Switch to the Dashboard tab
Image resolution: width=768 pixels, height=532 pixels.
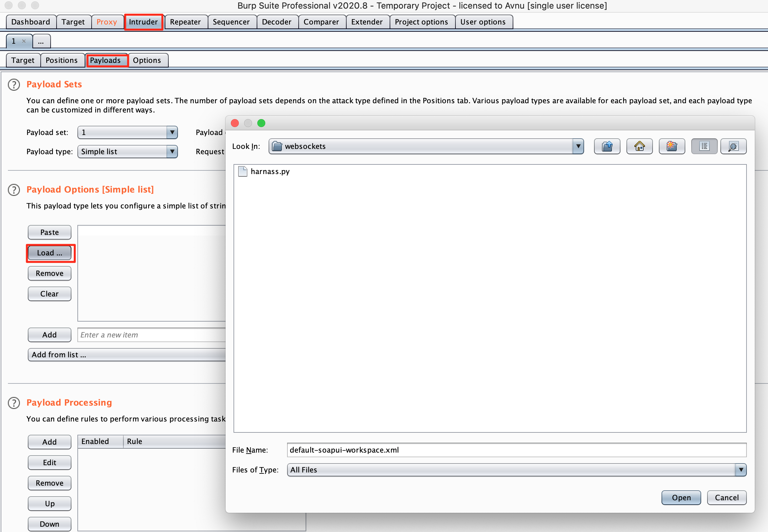tap(31, 22)
